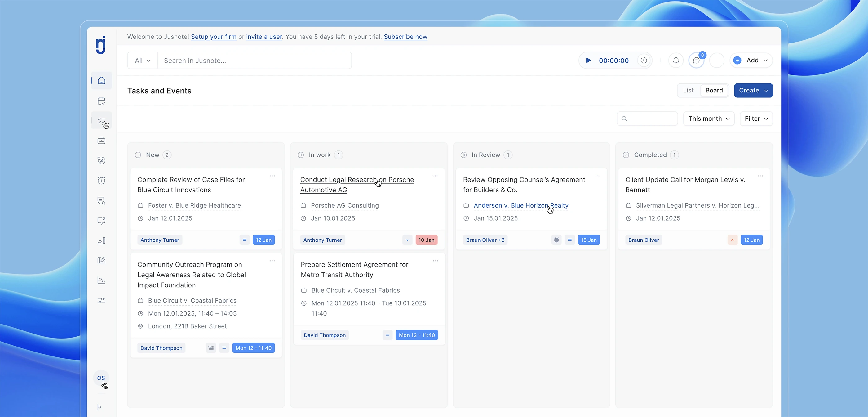Open more options on Prepare Settlement Agreement card
This screenshot has width=868, height=417.
point(435,261)
